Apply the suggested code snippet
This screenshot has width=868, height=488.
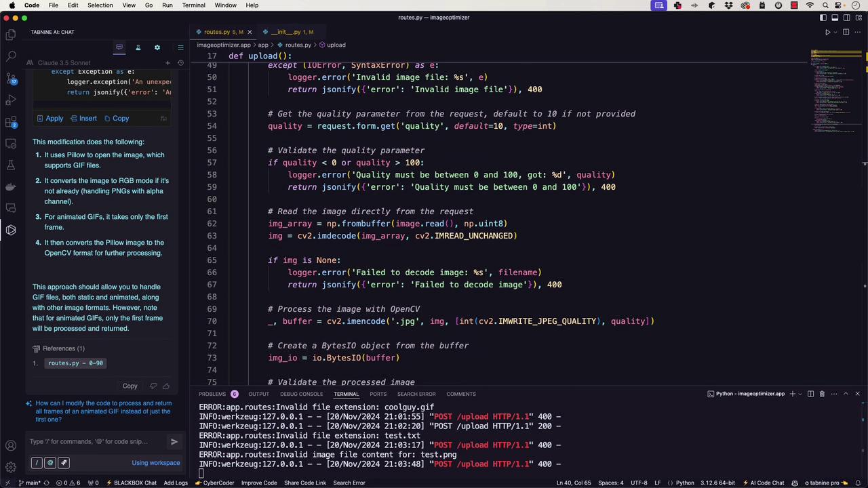[x=50, y=118]
